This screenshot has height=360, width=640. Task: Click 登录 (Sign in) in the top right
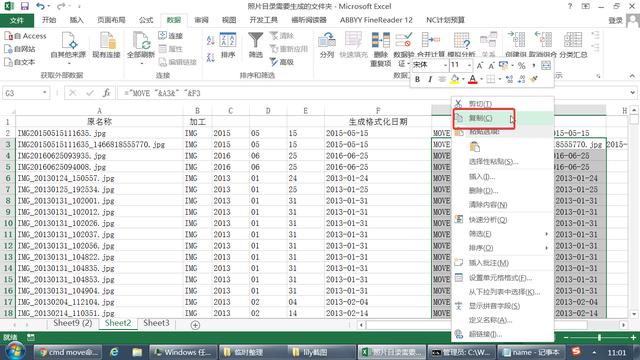coord(615,20)
